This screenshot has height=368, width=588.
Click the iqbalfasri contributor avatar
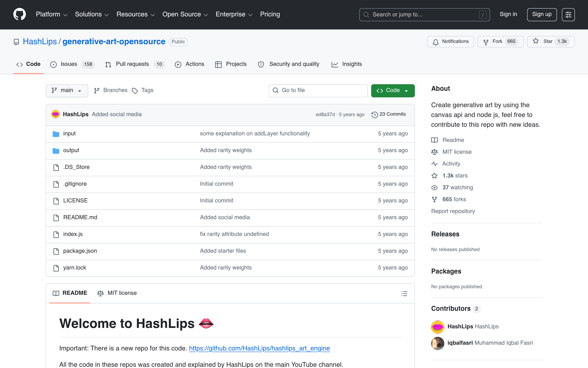coord(438,343)
